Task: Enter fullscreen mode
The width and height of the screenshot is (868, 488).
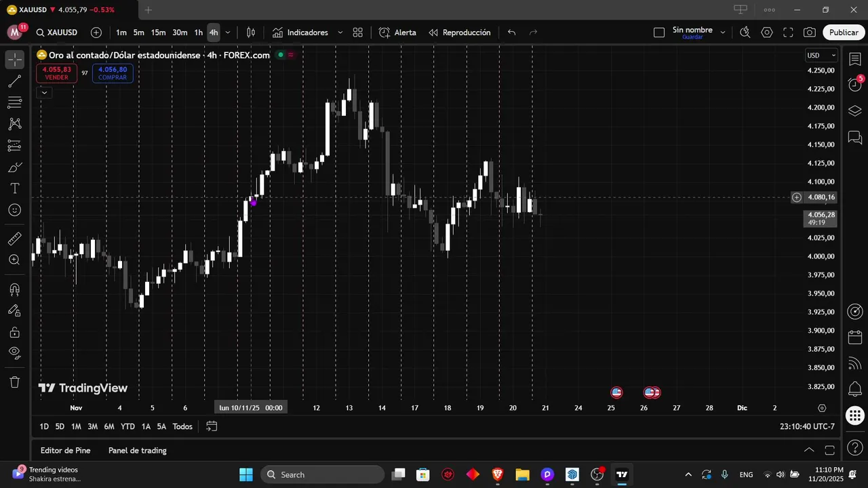Action: 788,33
